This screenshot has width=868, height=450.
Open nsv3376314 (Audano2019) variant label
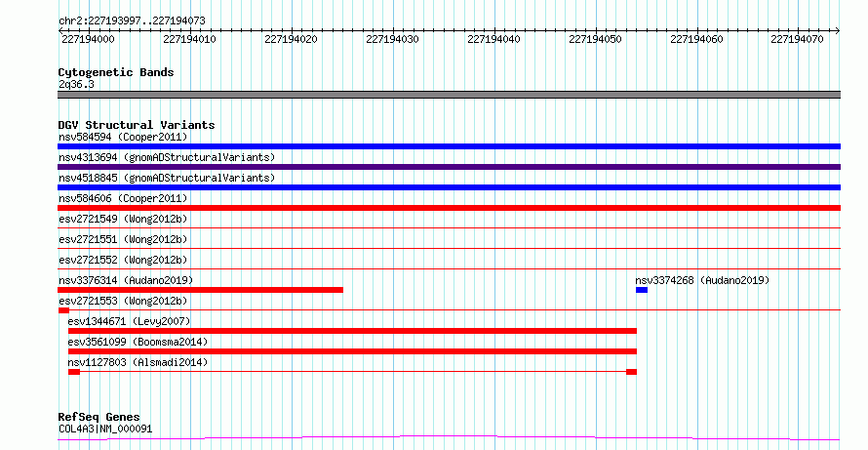126,280
